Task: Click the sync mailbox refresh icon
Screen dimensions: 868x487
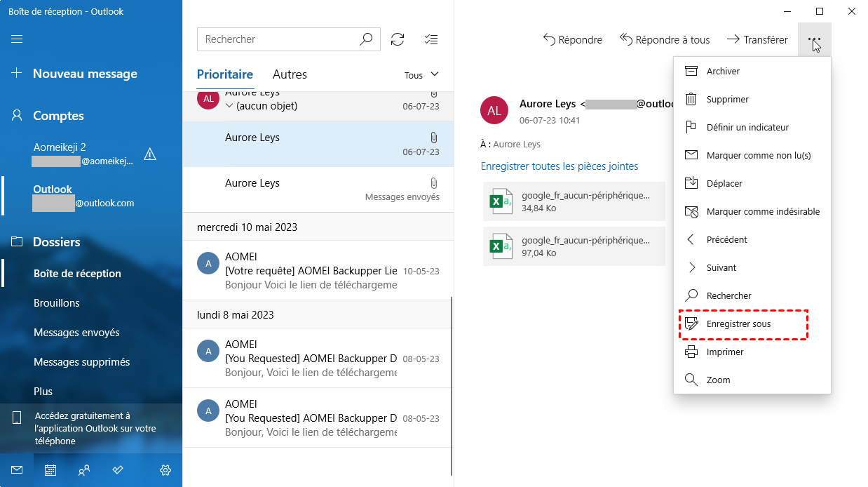Action: tap(398, 39)
